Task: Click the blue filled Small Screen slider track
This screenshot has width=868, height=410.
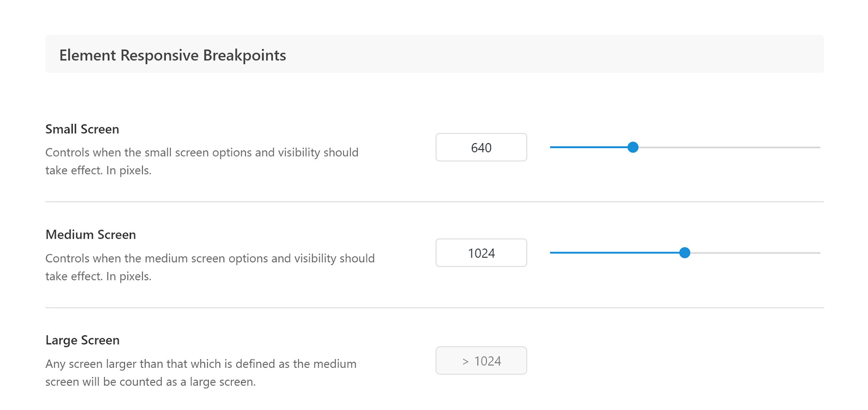Action: 589,147
